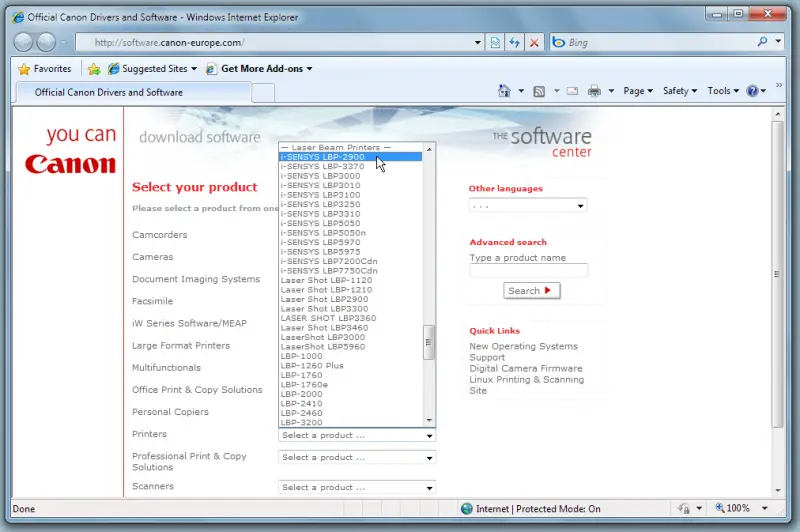Click the Bing search magnifier icon
Screen dimensions: 800x532
pos(762,42)
